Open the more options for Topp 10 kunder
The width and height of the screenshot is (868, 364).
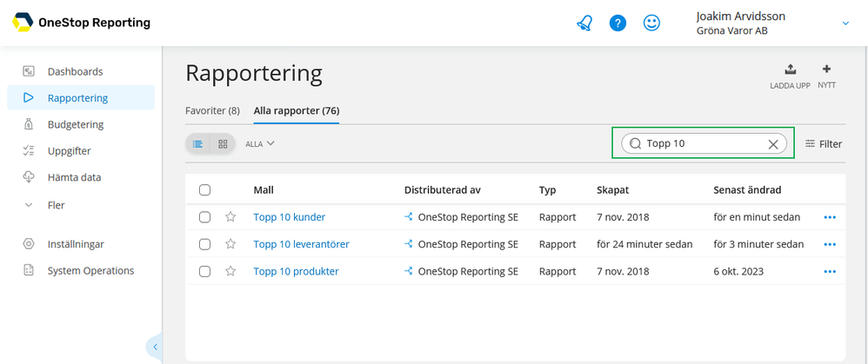tap(829, 217)
